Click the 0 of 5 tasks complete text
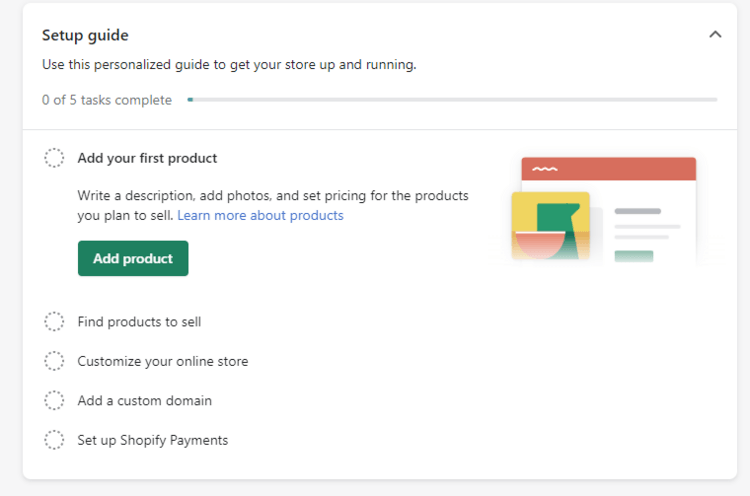Viewport: 750px width, 496px height. (x=107, y=100)
